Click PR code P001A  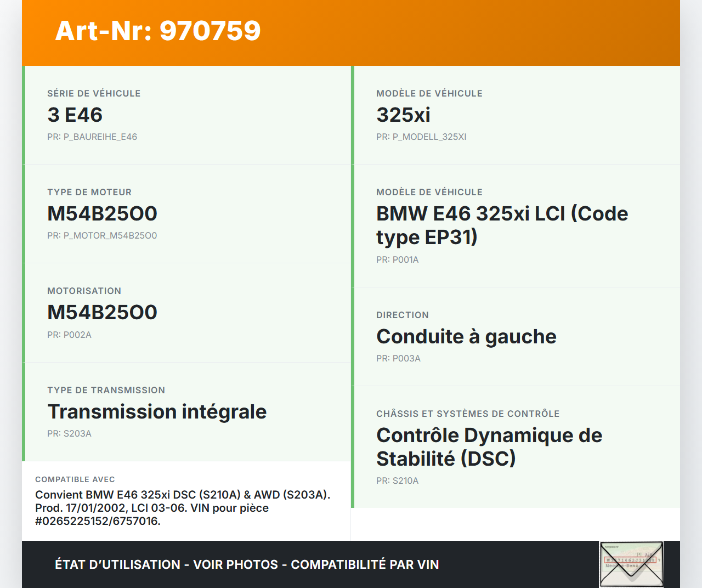[x=397, y=259]
